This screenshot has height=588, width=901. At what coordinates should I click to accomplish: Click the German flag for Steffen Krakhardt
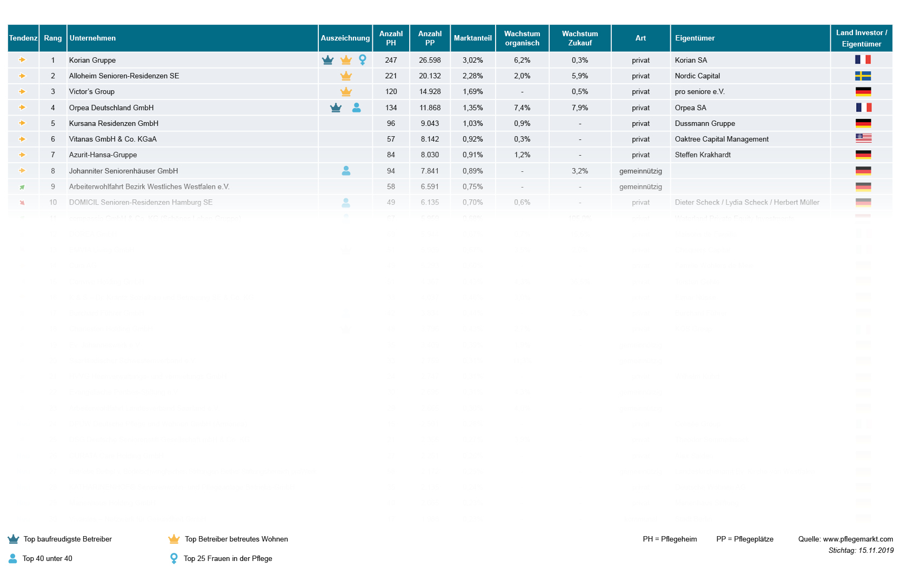click(863, 155)
